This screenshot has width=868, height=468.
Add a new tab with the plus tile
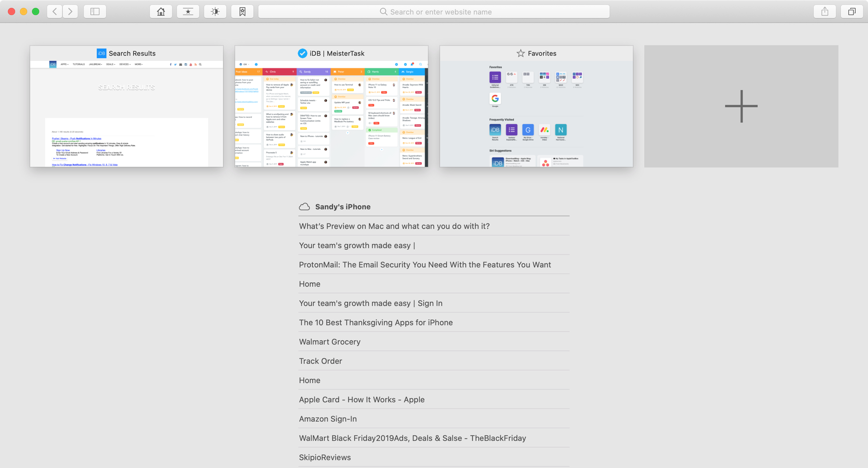(x=741, y=106)
